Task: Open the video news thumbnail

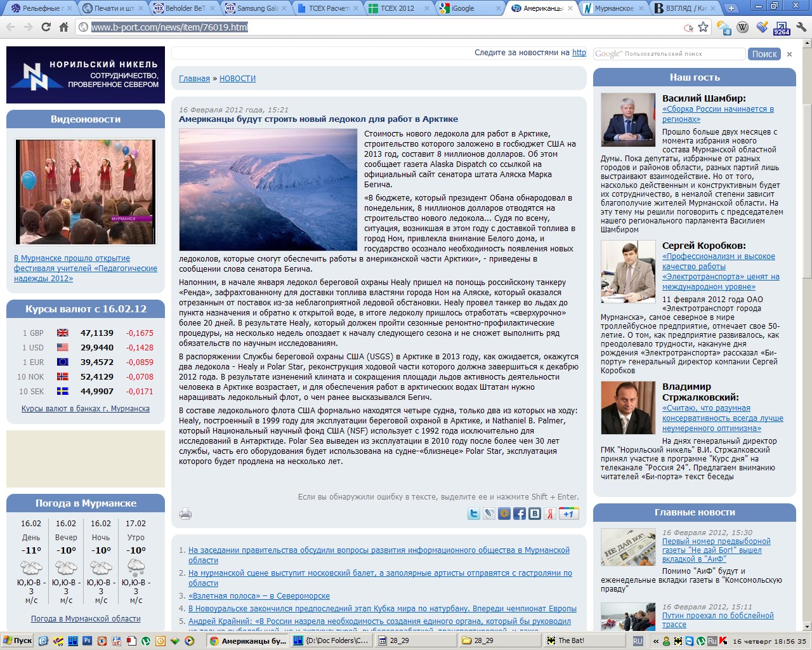Action: [x=86, y=192]
